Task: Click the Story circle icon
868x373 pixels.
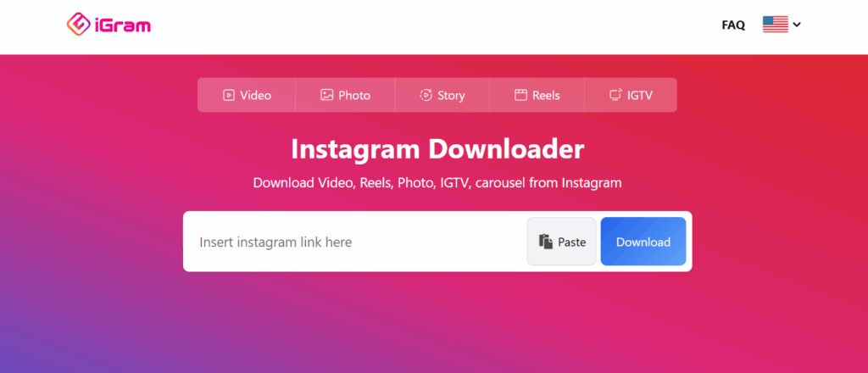Action: 426,95
